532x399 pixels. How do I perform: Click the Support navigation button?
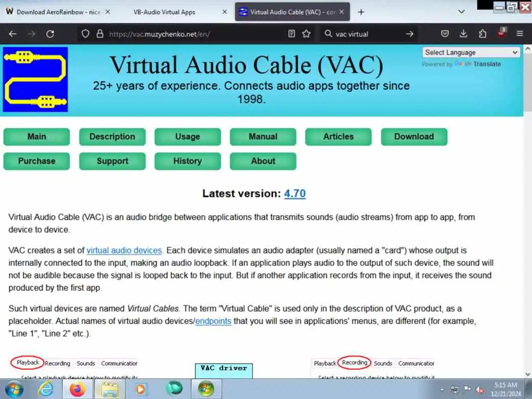[112, 161]
